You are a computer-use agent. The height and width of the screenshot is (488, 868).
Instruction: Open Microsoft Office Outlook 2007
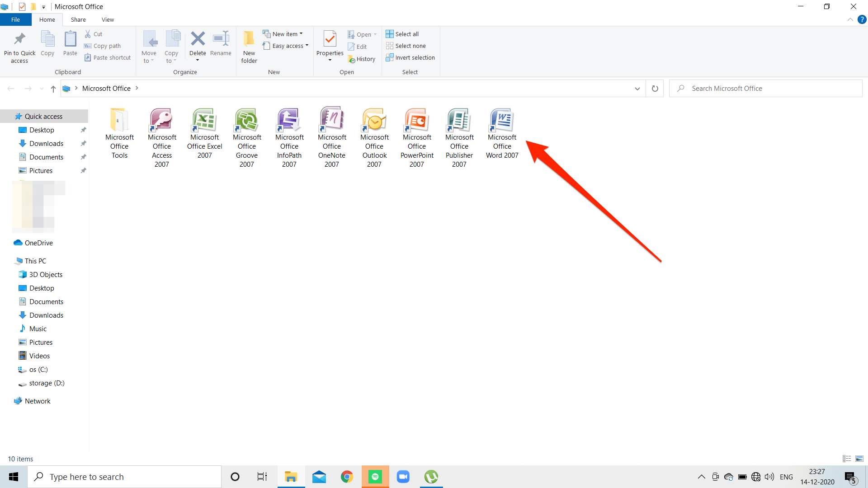(374, 137)
